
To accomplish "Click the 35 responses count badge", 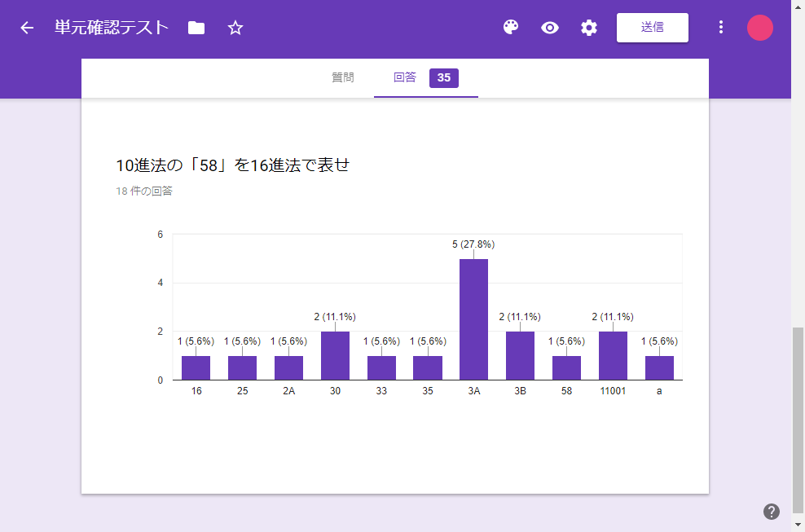I will click(x=443, y=78).
